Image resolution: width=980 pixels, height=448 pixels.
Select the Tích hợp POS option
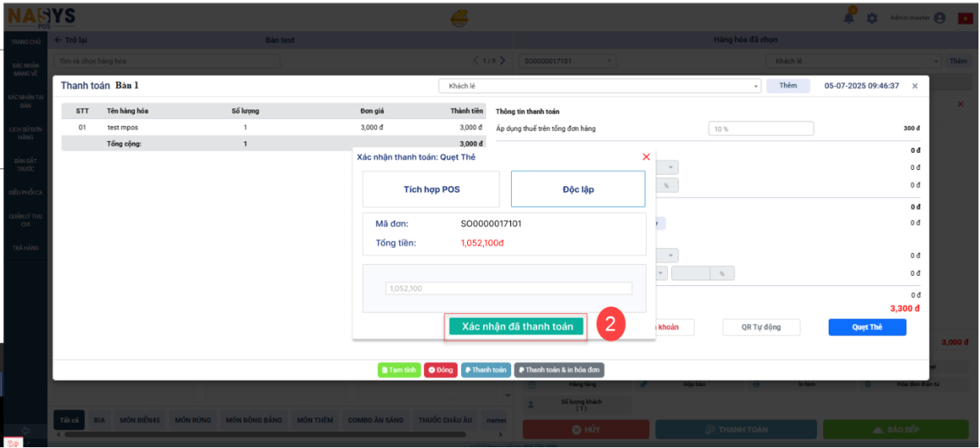(x=431, y=190)
